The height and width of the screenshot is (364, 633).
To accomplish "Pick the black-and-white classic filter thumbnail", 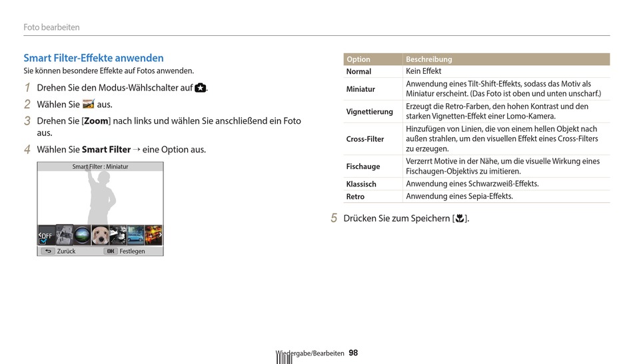I will coord(118,235).
